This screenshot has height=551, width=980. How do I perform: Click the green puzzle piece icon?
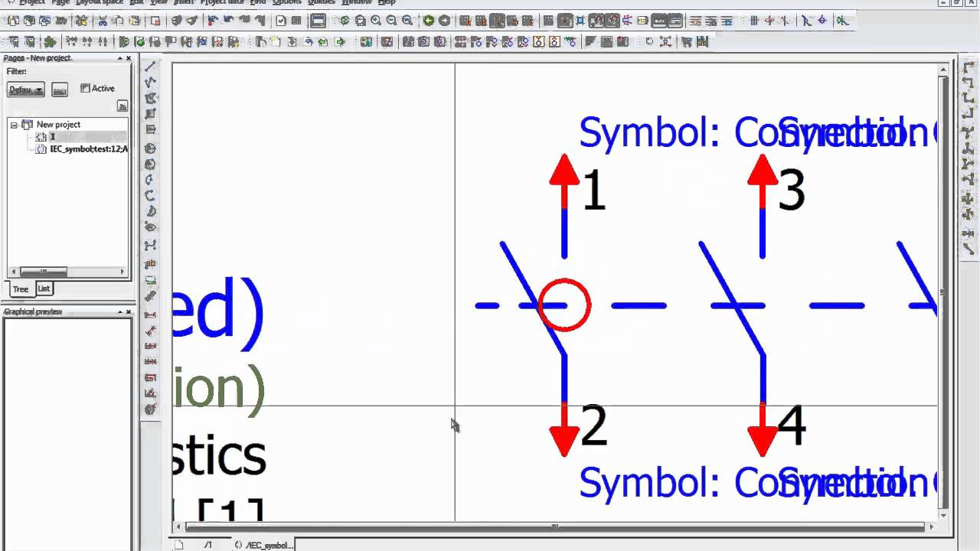coord(50,41)
